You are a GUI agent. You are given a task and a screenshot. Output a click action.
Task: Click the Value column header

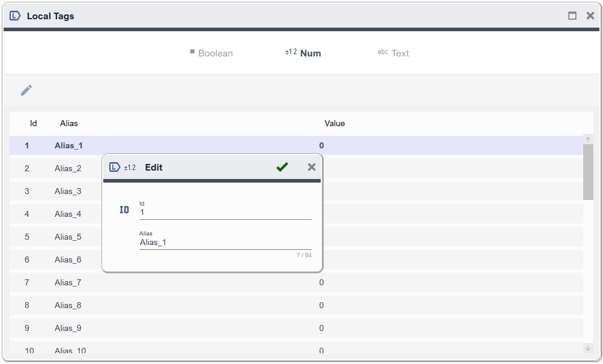click(335, 123)
